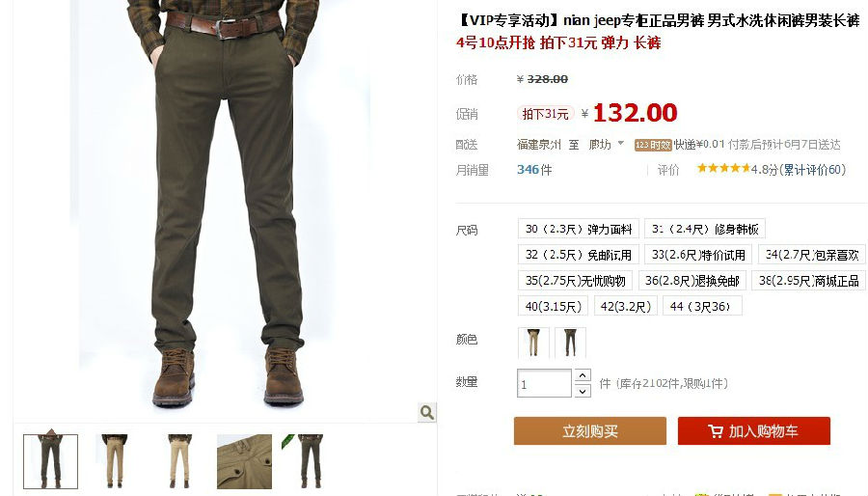Select size 40(3.15尺)
Screen dimensions: 868x496
(553, 306)
